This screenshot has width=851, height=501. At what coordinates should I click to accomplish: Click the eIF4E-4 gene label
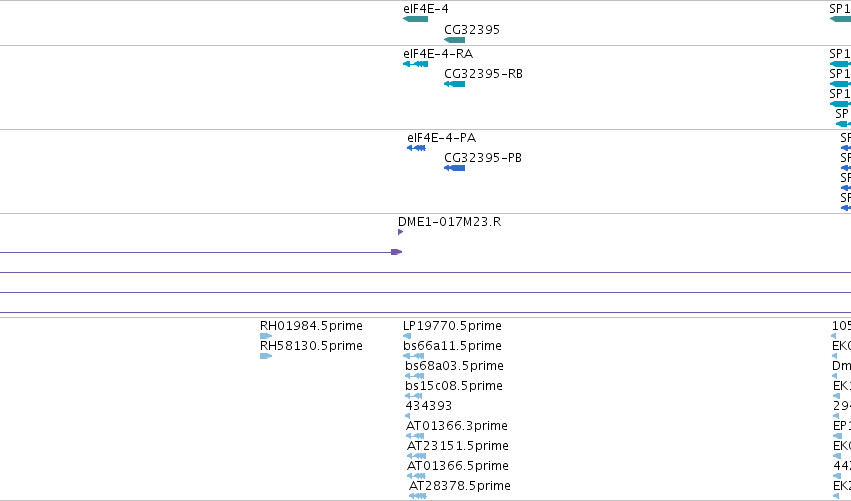[x=426, y=9]
